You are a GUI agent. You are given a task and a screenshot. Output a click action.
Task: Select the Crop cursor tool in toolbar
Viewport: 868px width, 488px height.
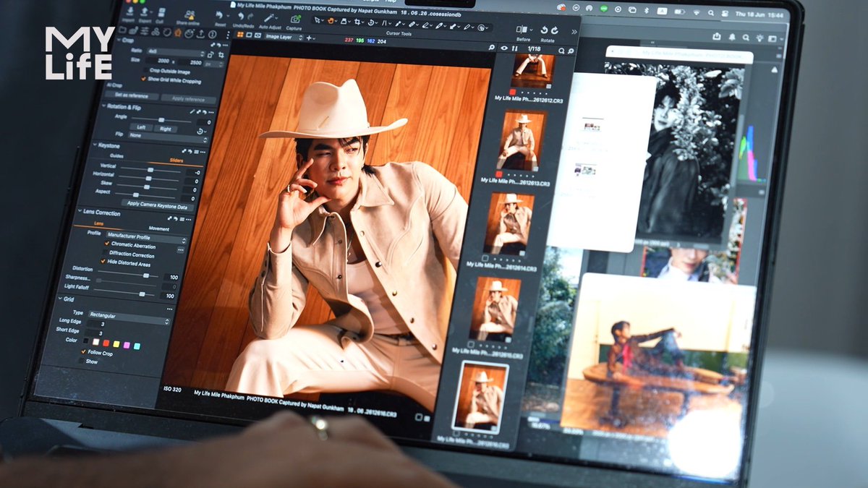357,22
